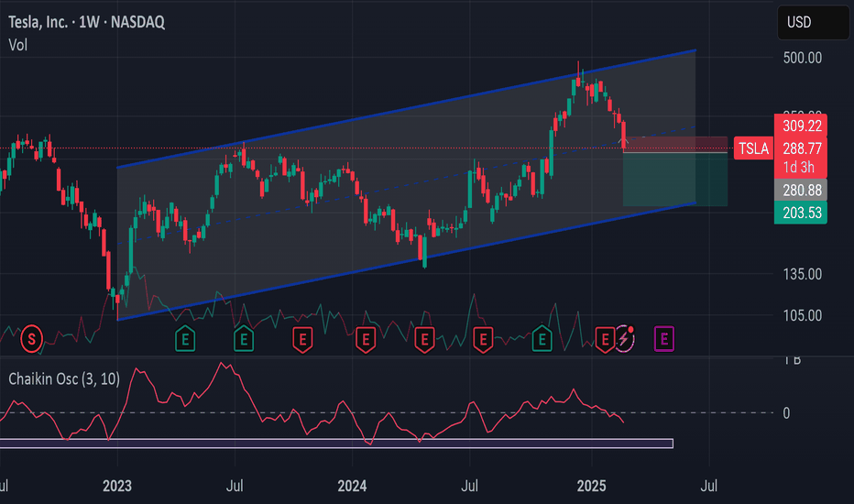
Task: Click the Jul label after 2025
Action: (708, 486)
